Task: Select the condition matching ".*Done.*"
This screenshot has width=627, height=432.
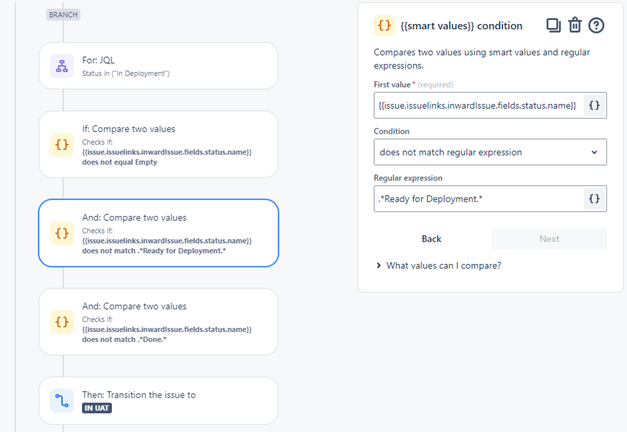Action: pyautogui.click(x=158, y=321)
